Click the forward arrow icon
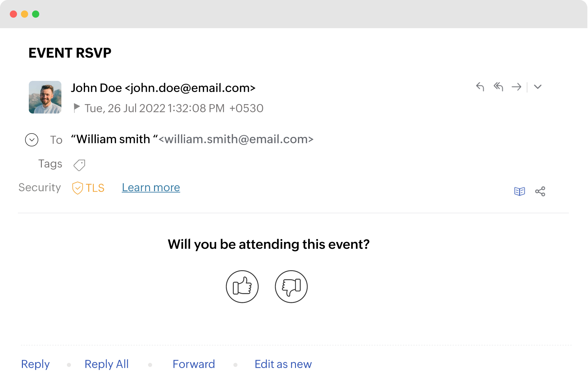 [516, 87]
